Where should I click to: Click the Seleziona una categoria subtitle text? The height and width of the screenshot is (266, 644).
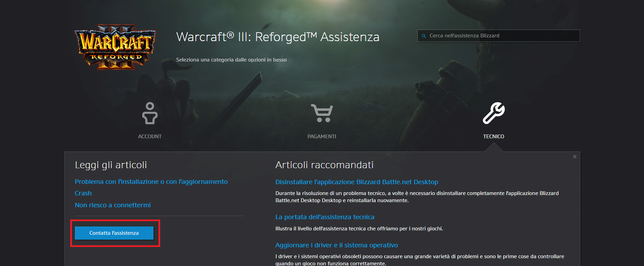coord(231,60)
